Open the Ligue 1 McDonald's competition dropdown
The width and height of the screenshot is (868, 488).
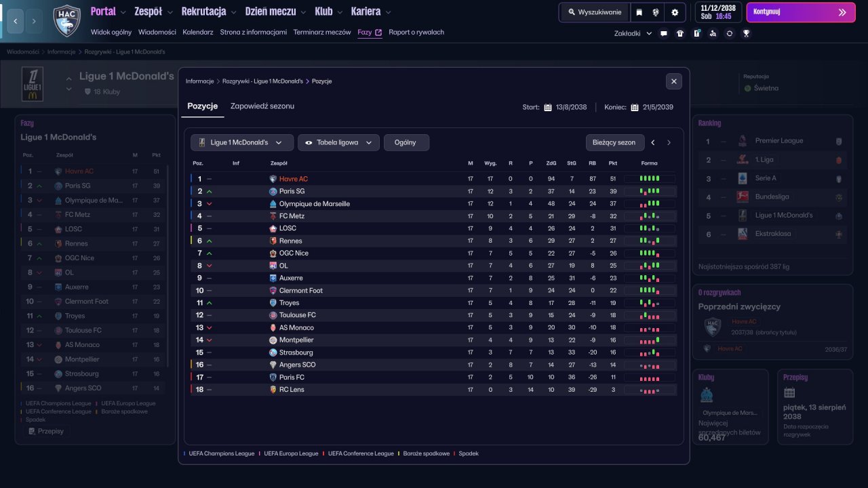tap(242, 142)
